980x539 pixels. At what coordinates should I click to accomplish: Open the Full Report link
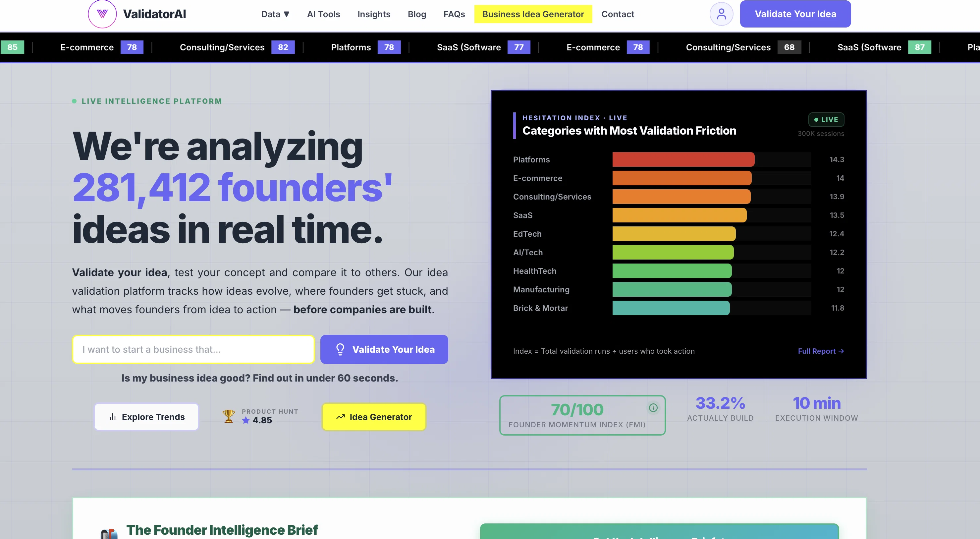tap(821, 351)
